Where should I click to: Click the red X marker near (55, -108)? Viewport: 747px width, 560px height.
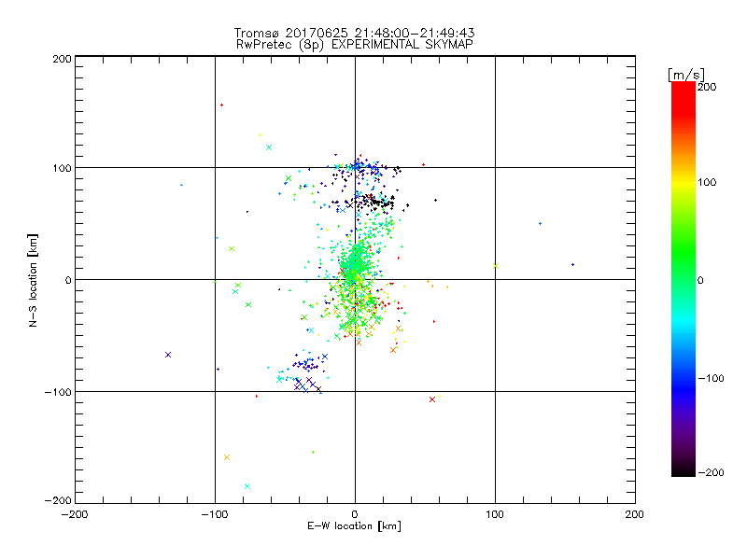pos(432,399)
